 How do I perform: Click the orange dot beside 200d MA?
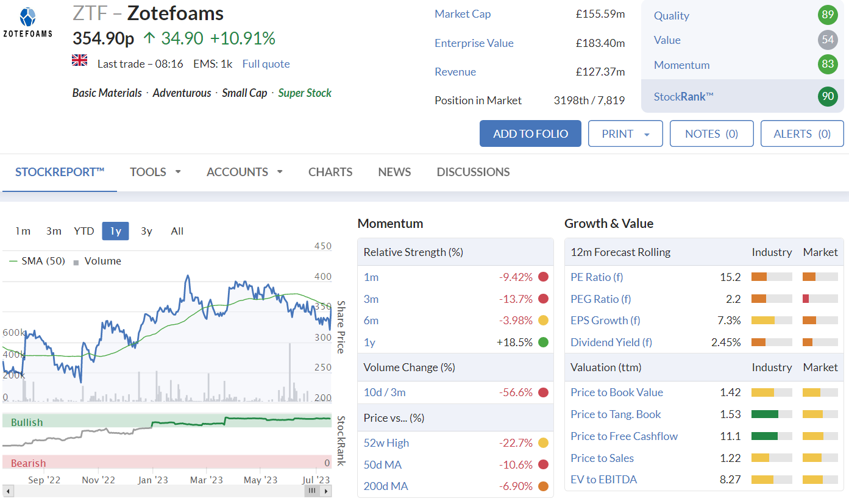point(543,486)
